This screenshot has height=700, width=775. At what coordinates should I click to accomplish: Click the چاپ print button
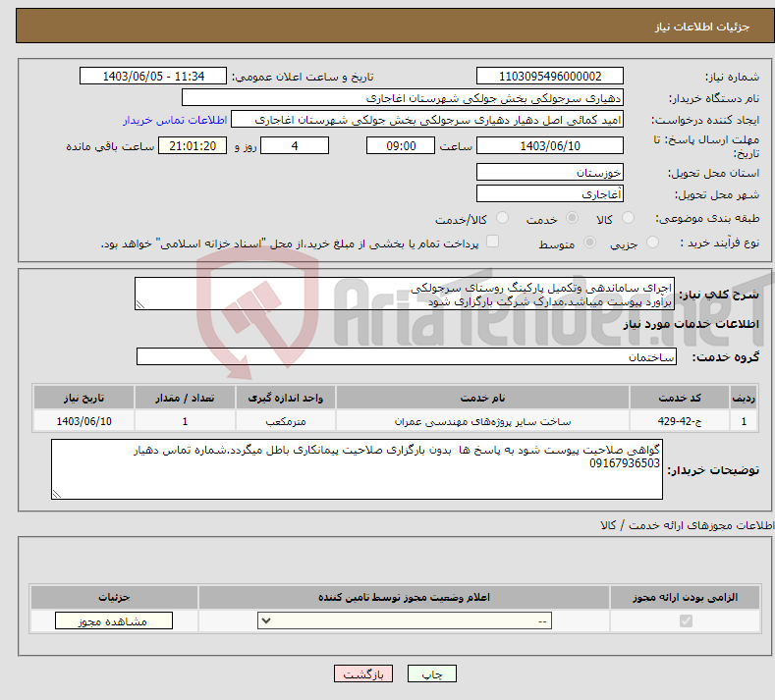click(432, 673)
